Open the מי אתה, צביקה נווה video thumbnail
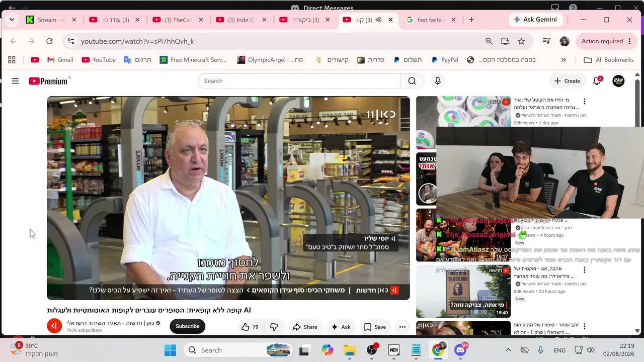This screenshot has height=362, width=644. [463, 292]
